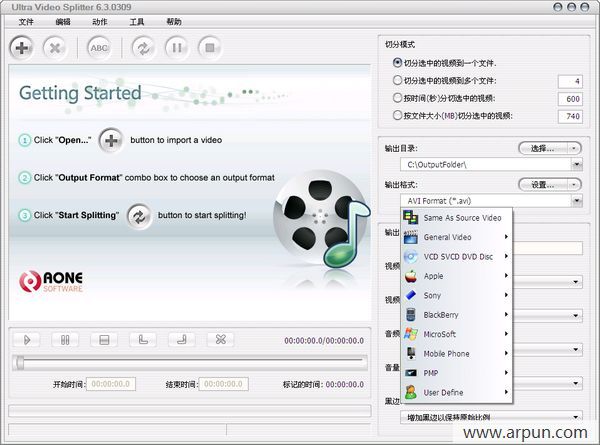
Task: Click the Mobile Phone icon
Action: click(x=411, y=354)
